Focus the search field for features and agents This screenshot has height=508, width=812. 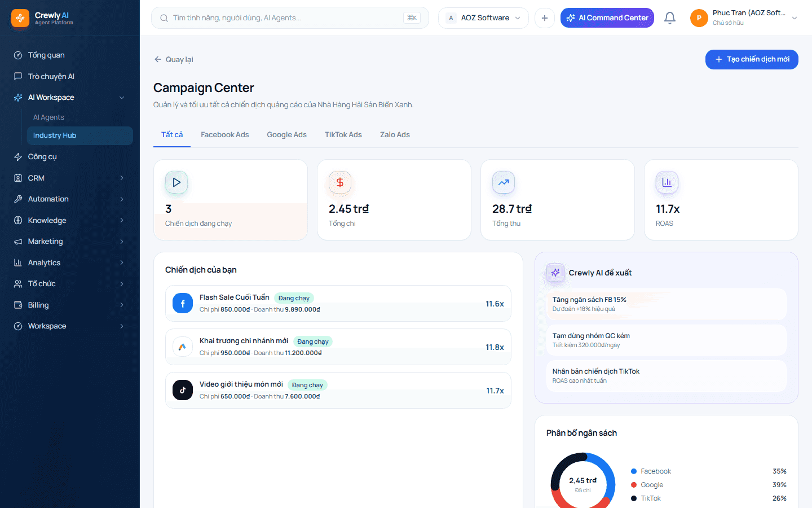click(290, 18)
